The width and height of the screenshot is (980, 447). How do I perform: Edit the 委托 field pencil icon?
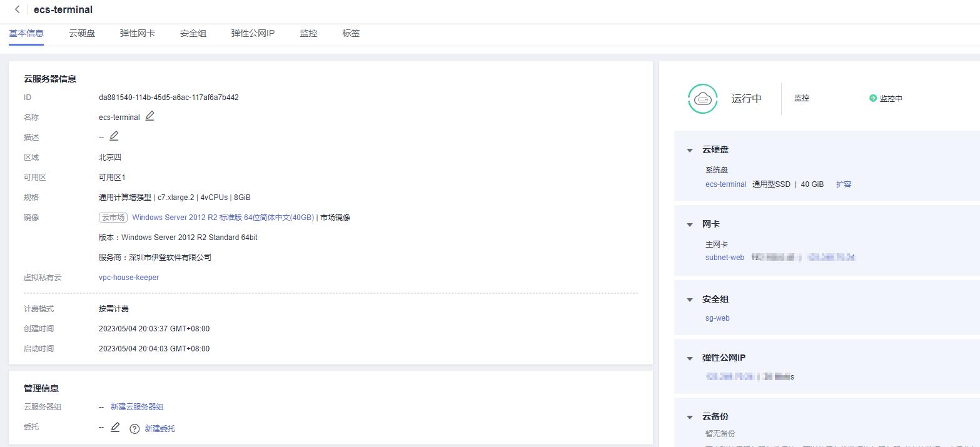click(116, 428)
